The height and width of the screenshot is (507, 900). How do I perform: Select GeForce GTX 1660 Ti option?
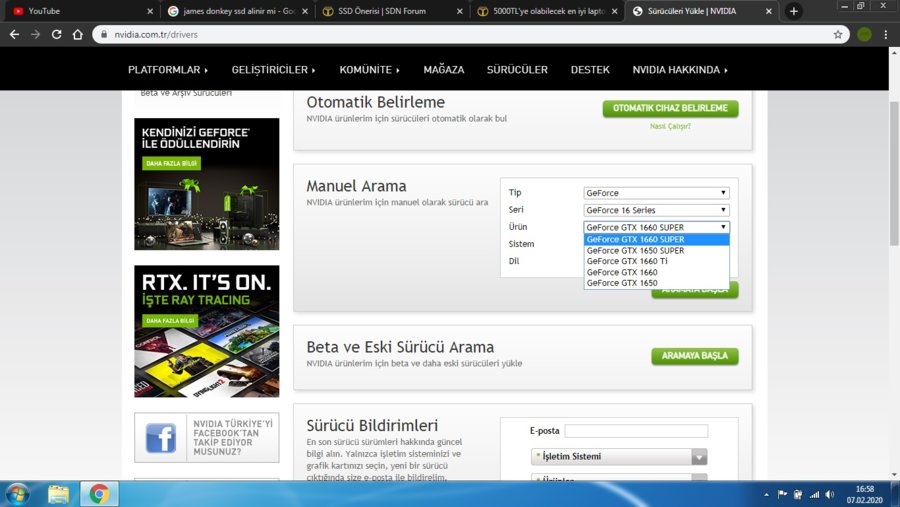[x=656, y=261]
